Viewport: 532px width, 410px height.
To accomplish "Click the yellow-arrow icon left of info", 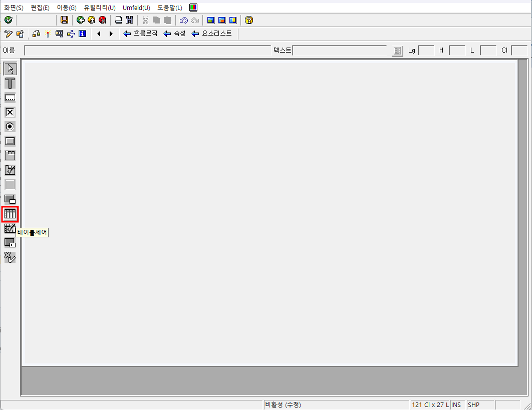I will 71,34.
